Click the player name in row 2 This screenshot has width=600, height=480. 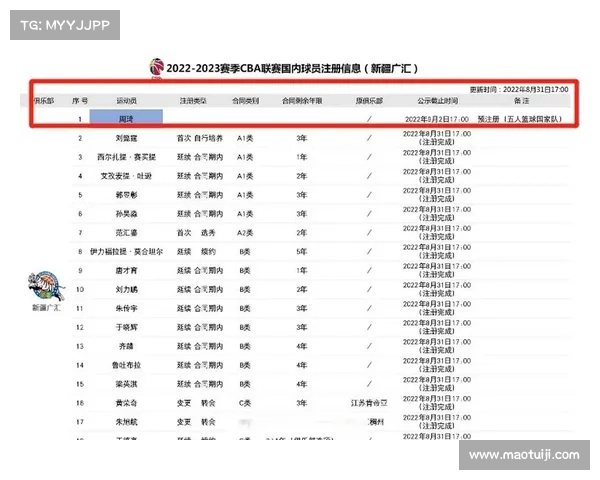(x=126, y=138)
